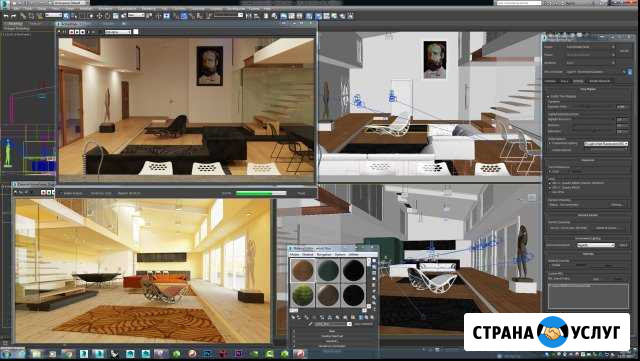Click Save Image icon in render window
640x361 pixels.
pyautogui.click(x=59, y=31)
